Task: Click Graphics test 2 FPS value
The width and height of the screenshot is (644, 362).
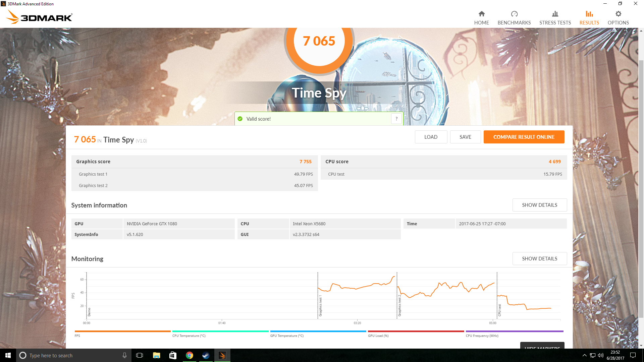Action: (303, 185)
